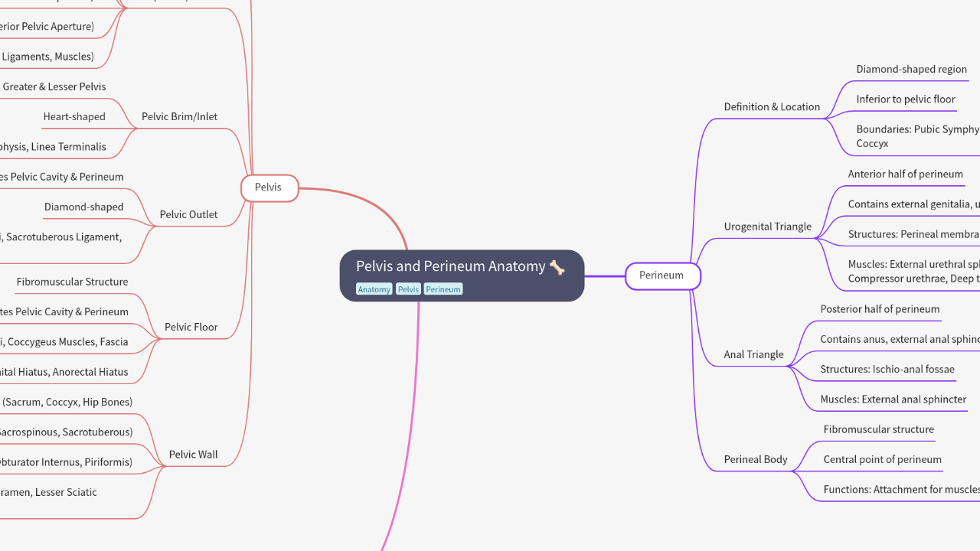Click Muscles: External anal sphincter text
The width and height of the screenshot is (980, 551).
pos(893,399)
